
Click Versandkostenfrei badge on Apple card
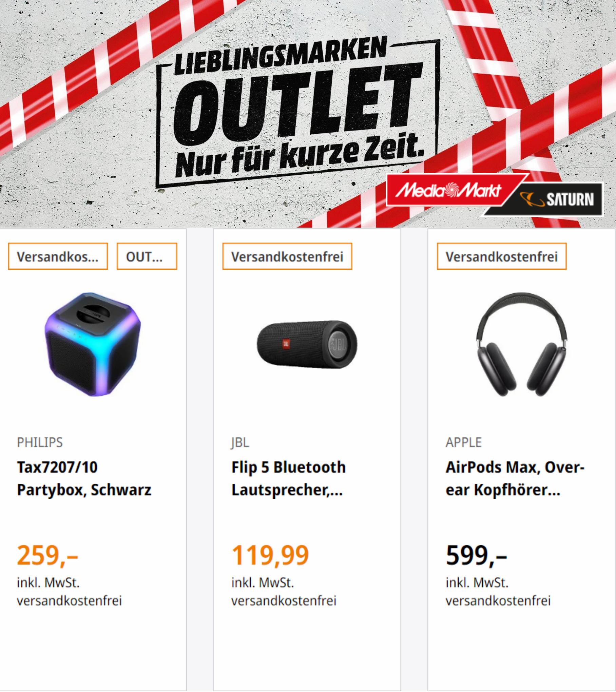point(501,256)
